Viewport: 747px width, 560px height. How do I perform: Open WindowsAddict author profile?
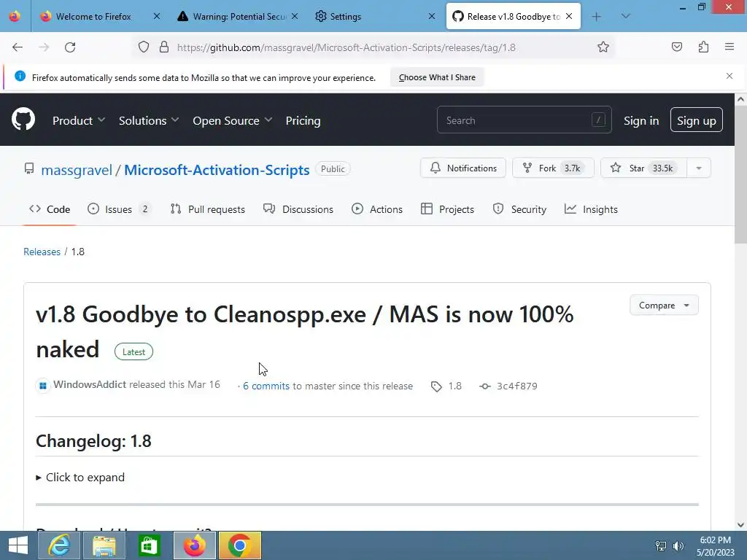coord(90,385)
